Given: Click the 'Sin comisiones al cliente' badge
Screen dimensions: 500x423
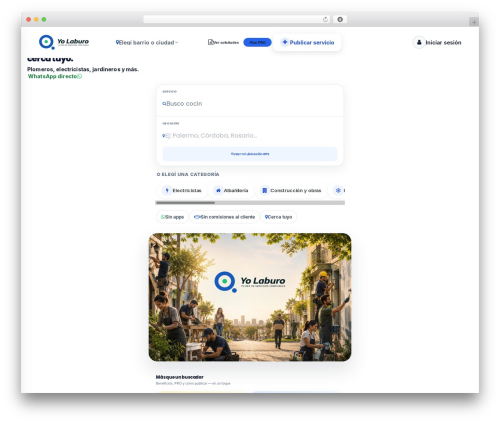Looking at the screenshot, I should pyautogui.click(x=224, y=217).
